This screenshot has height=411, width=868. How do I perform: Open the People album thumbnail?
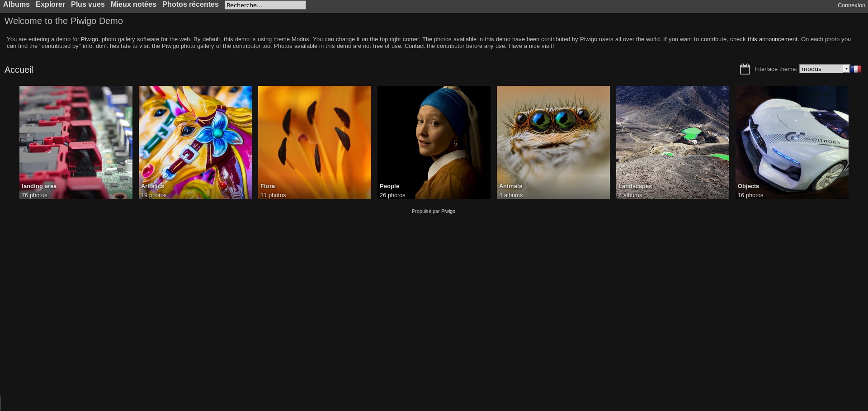[434, 142]
